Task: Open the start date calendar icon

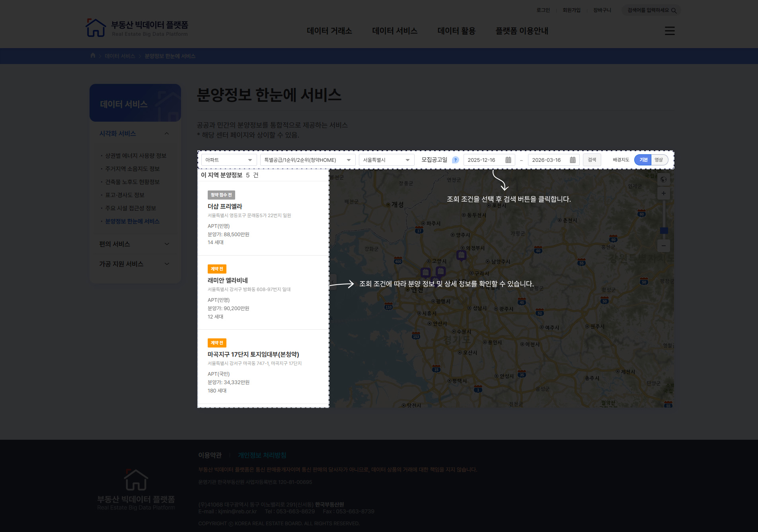Action: (x=508, y=160)
